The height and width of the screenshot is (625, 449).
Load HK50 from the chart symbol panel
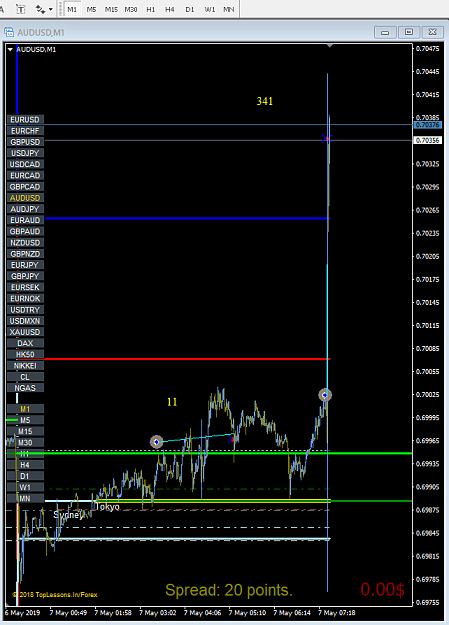coord(25,354)
